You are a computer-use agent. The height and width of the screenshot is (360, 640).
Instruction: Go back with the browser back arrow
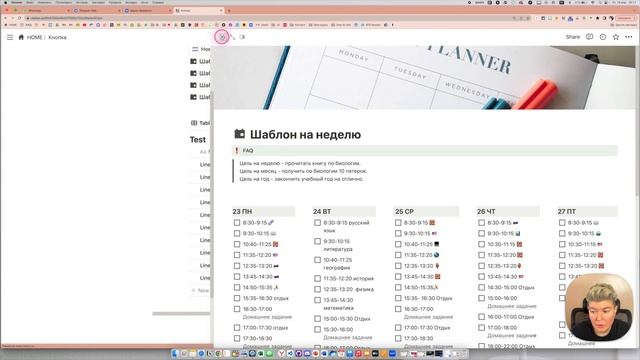click(6, 18)
